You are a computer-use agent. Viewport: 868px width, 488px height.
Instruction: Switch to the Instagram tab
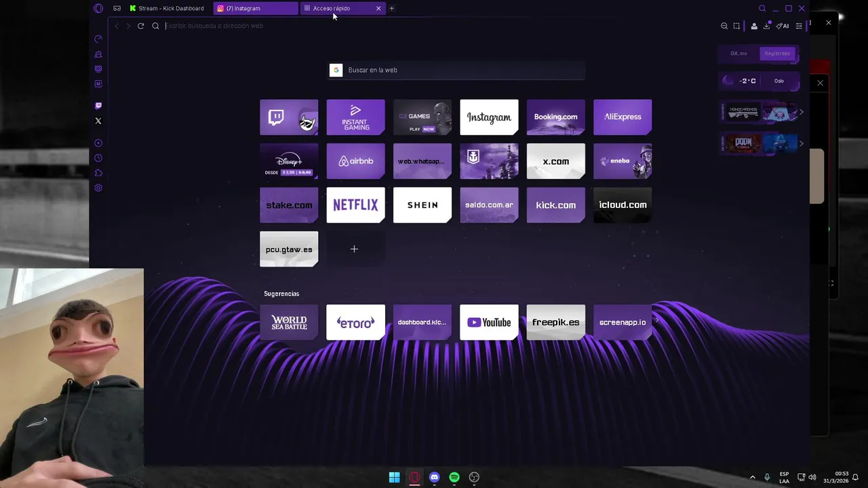pos(255,8)
